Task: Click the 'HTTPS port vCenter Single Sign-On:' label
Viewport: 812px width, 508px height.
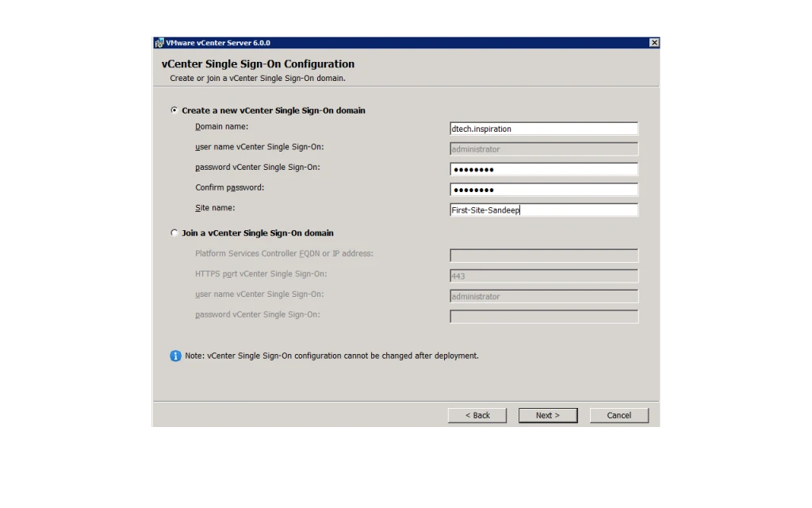Action: click(x=261, y=274)
